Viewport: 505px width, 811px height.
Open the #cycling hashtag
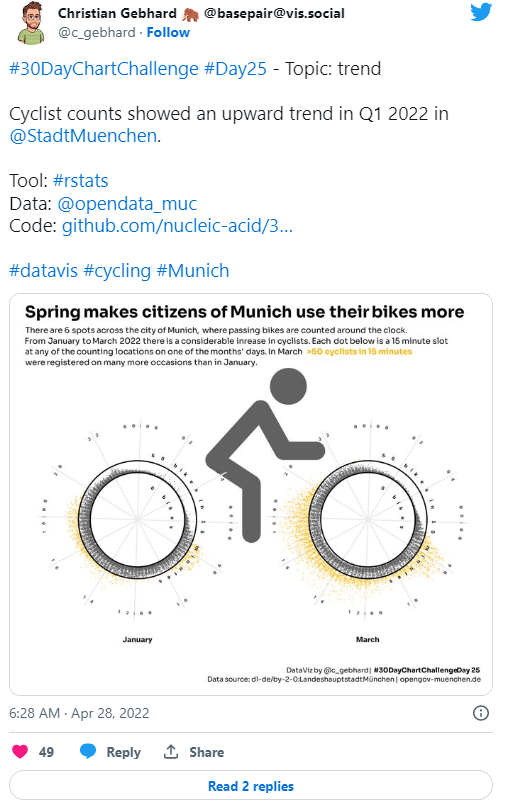(117, 271)
